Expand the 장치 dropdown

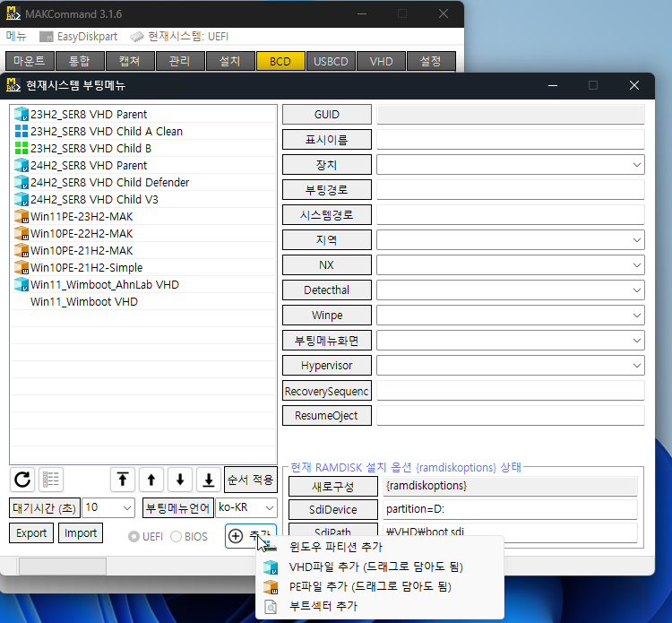tap(636, 165)
